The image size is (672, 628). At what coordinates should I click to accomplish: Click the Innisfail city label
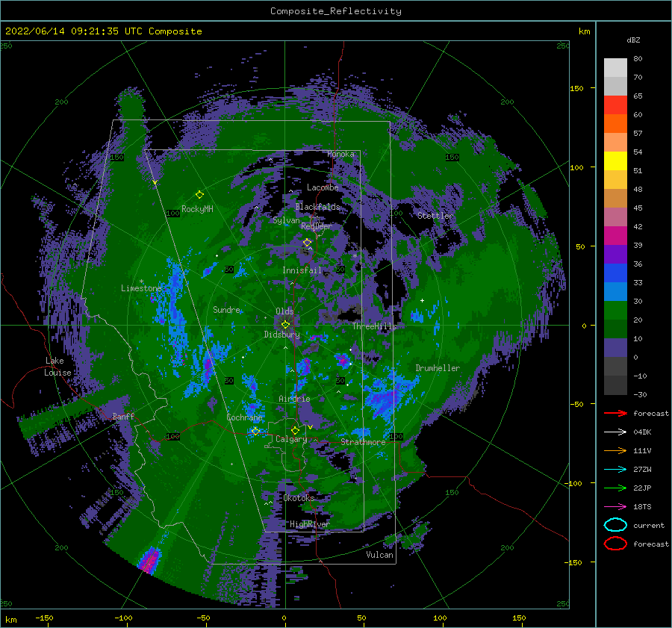pos(302,270)
